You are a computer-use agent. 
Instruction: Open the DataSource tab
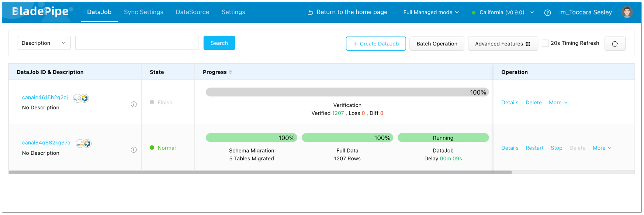coord(192,12)
